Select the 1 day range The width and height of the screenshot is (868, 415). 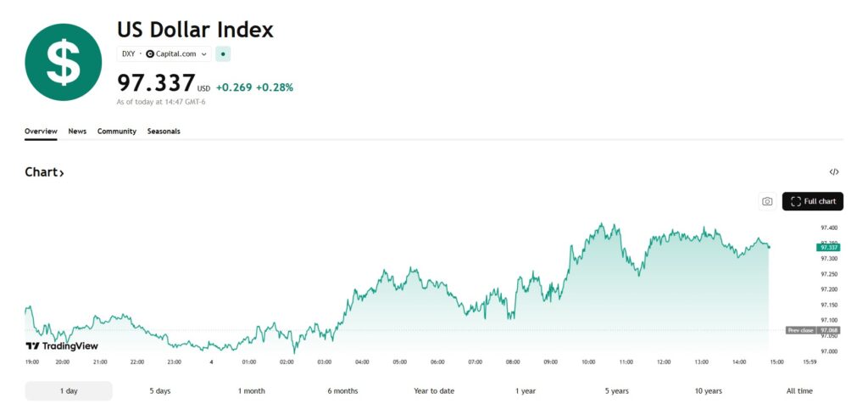[x=69, y=391]
